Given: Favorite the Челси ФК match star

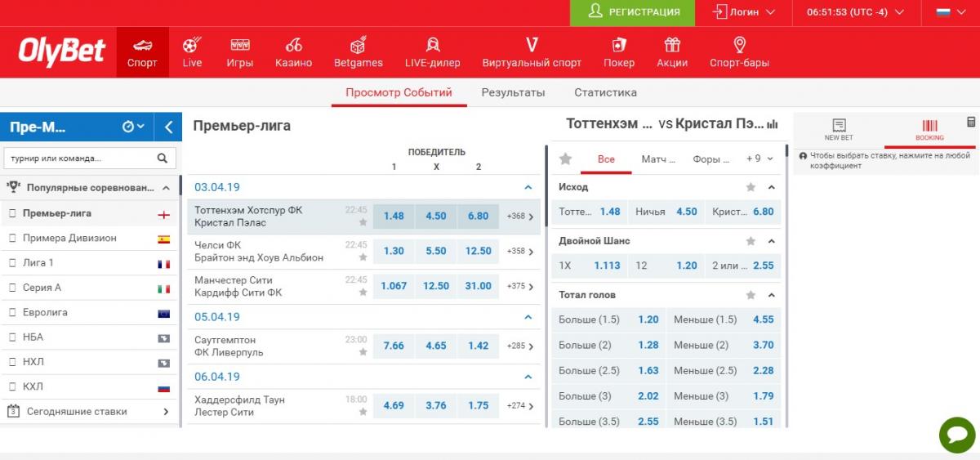Looking at the screenshot, I should click(x=363, y=257).
